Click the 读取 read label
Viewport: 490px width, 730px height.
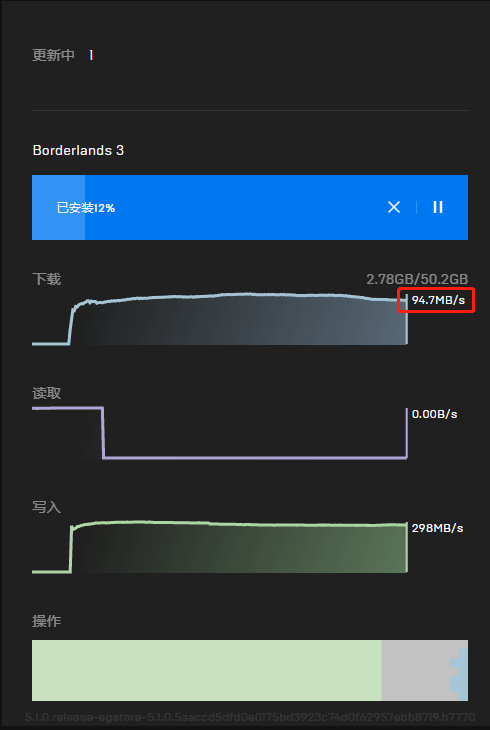pyautogui.click(x=47, y=393)
